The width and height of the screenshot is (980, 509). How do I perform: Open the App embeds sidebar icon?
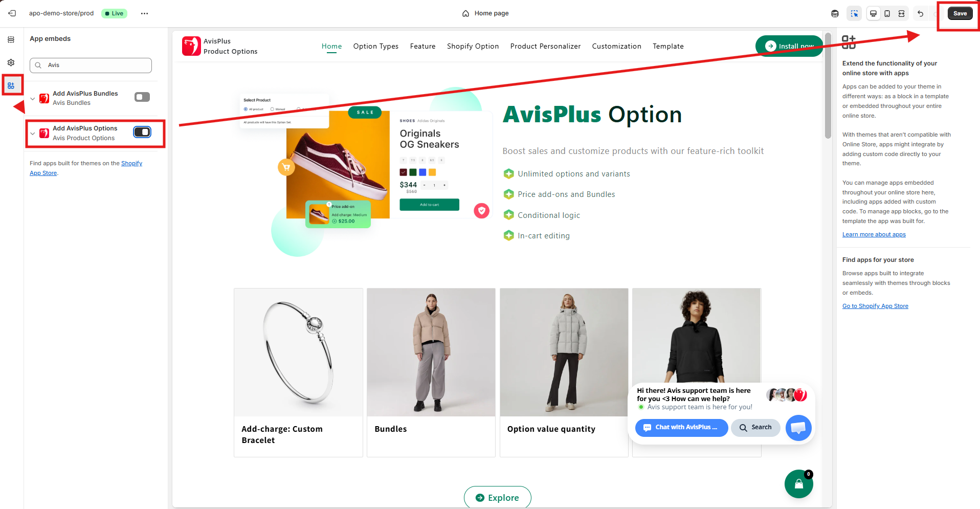(x=11, y=85)
